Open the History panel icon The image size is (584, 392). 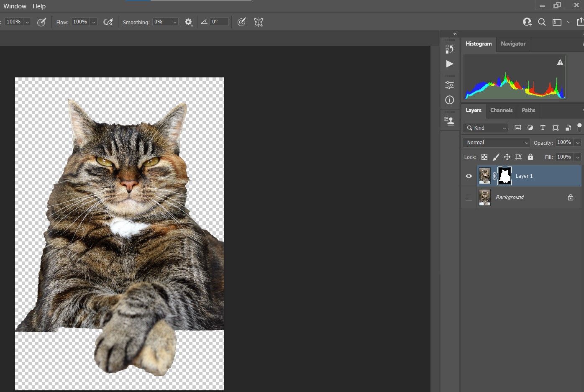pos(449,49)
